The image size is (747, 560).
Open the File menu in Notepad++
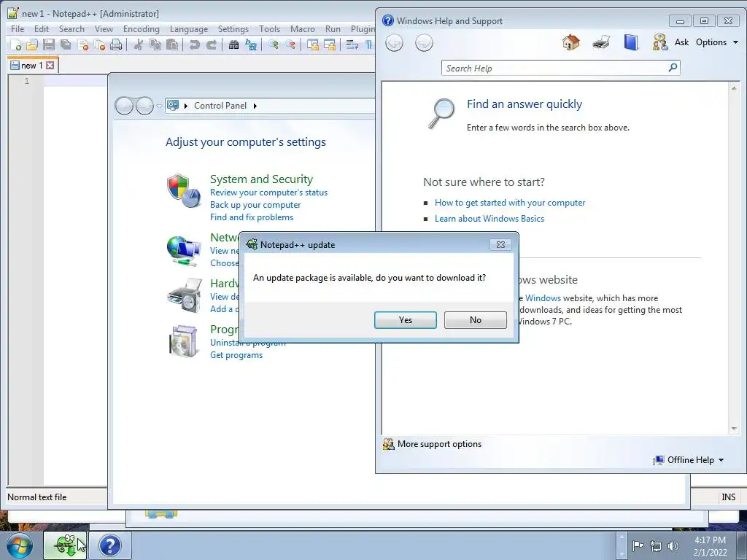pyautogui.click(x=18, y=29)
